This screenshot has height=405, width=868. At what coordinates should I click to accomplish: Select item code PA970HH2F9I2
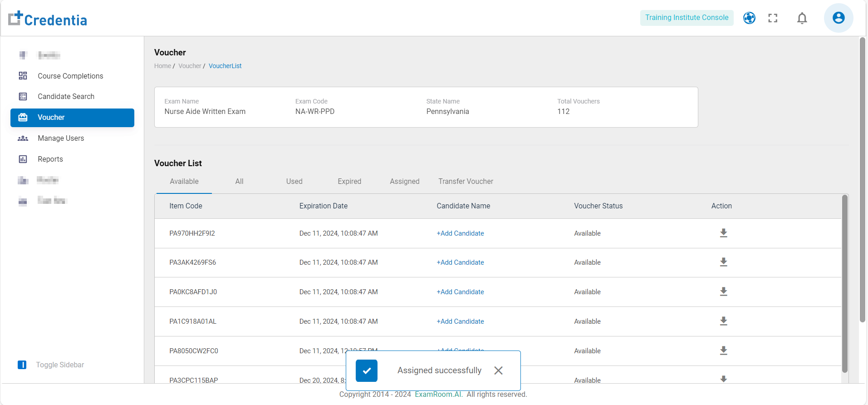coord(192,233)
